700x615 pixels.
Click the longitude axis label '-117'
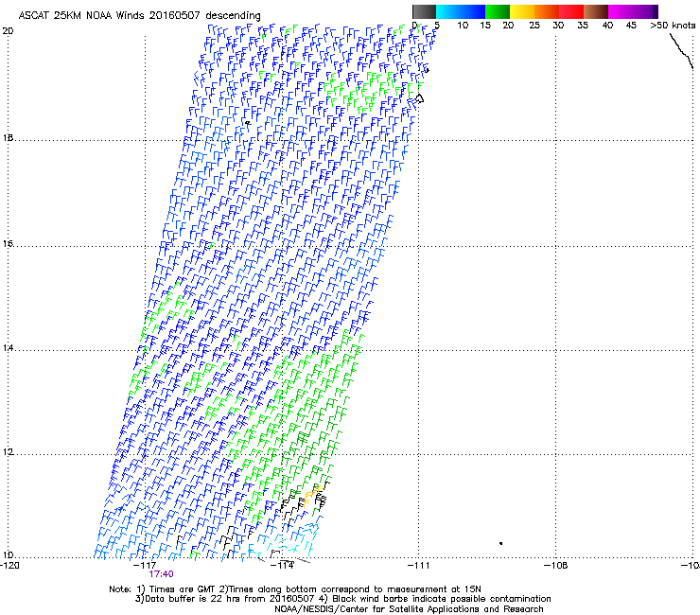[x=145, y=566]
